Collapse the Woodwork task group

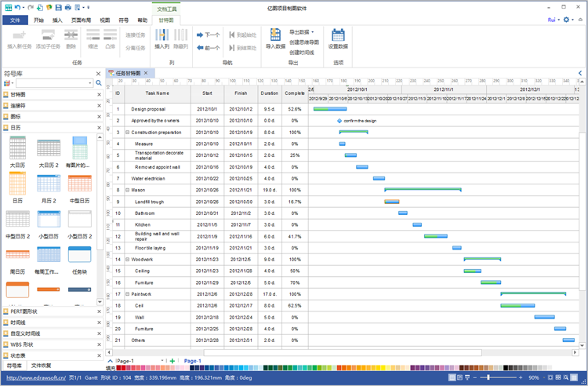pos(127,260)
